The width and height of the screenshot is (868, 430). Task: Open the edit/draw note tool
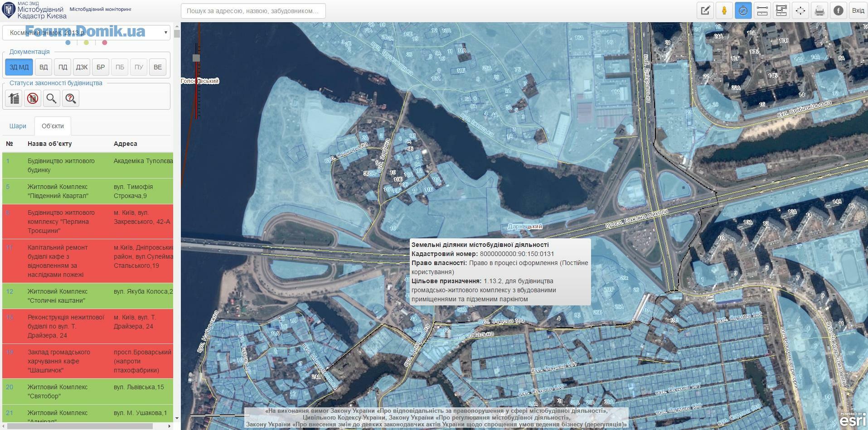[x=705, y=10]
